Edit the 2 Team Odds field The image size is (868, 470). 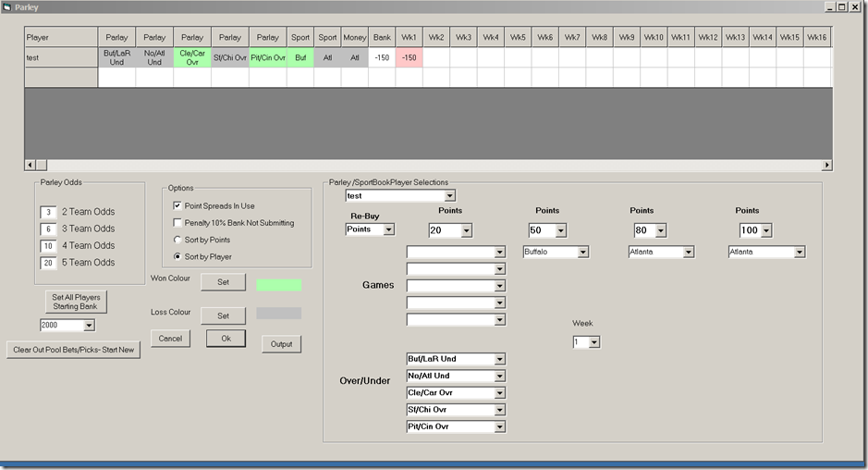coord(48,212)
